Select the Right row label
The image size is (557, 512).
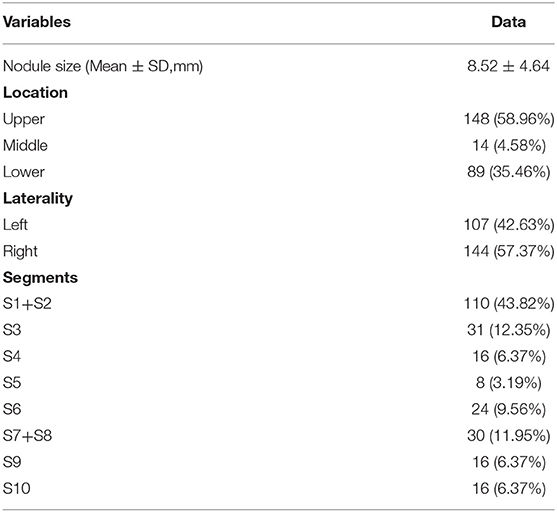20,251
